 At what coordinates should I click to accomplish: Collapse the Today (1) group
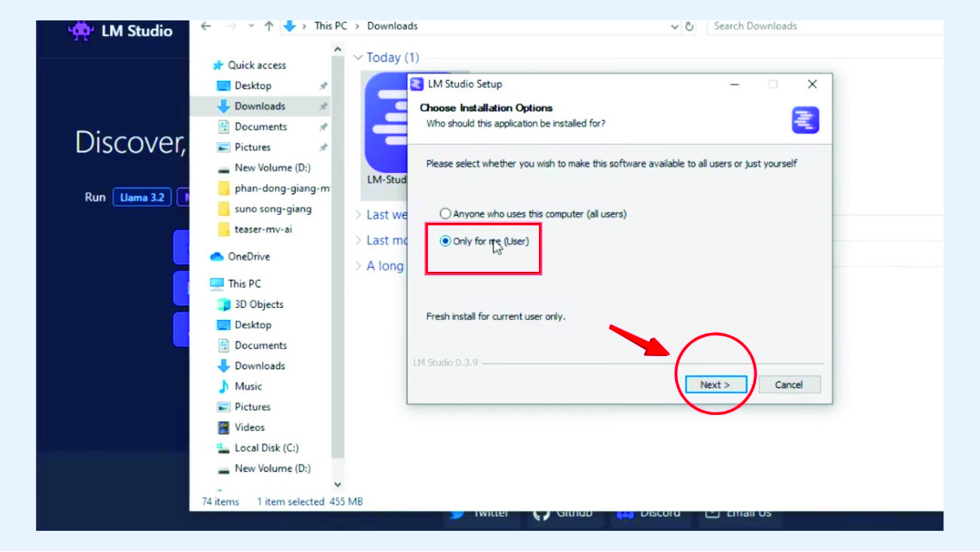[358, 58]
